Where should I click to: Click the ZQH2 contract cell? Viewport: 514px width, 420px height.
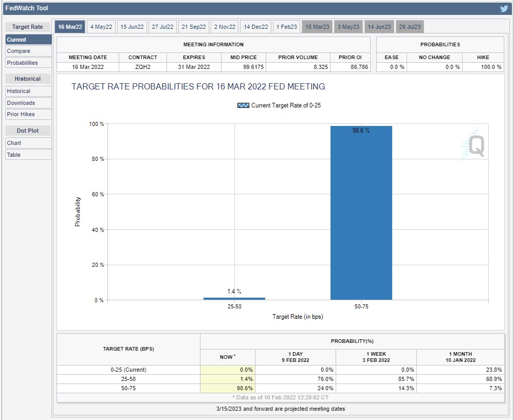[x=143, y=67]
